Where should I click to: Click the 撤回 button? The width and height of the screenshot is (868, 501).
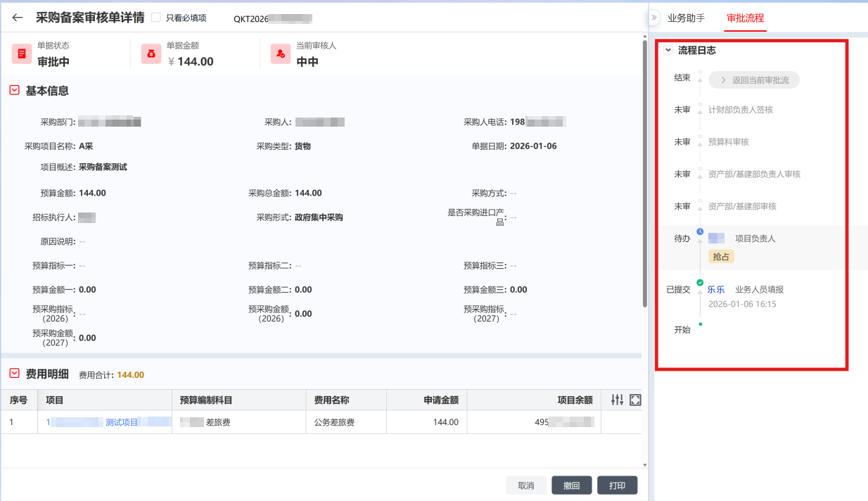click(x=571, y=486)
